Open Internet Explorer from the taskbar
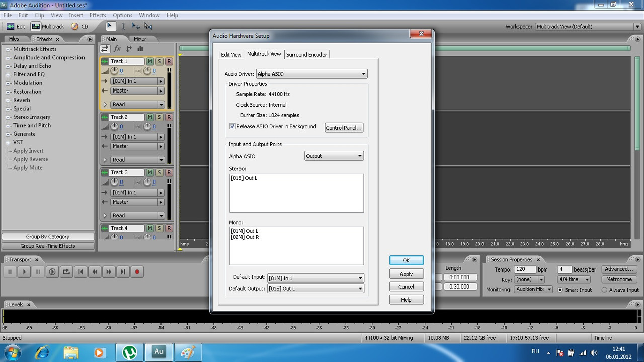Image resolution: width=644 pixels, height=362 pixels. [42, 352]
